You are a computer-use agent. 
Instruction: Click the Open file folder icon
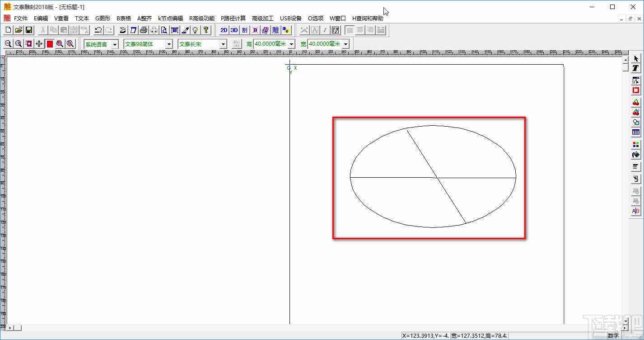coord(19,30)
